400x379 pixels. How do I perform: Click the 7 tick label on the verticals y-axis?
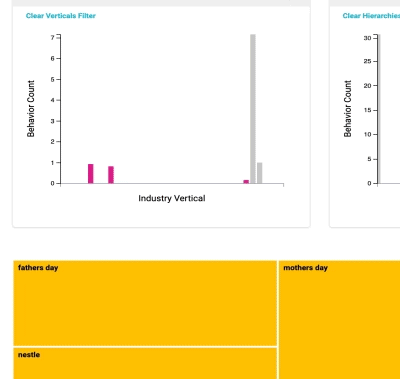(52, 38)
